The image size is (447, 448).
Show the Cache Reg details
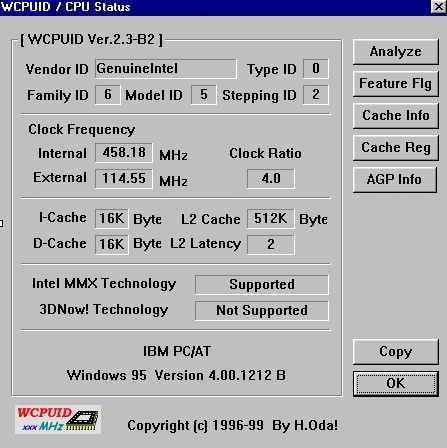click(395, 148)
